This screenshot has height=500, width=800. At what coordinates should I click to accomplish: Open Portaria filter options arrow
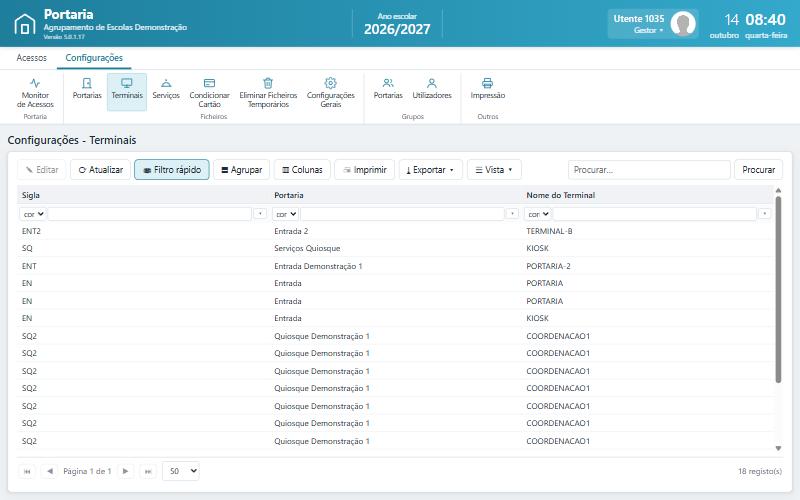point(512,214)
